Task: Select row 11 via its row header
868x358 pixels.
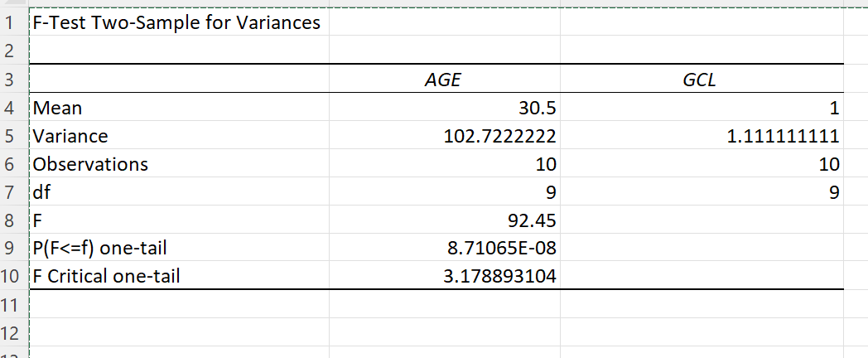Action: pyautogui.click(x=14, y=303)
